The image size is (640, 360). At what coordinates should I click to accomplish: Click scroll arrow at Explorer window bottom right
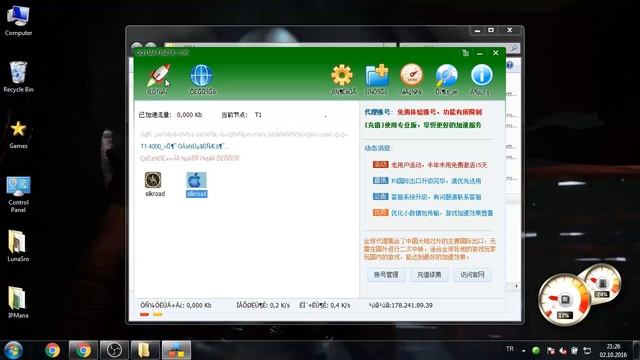coord(516,286)
